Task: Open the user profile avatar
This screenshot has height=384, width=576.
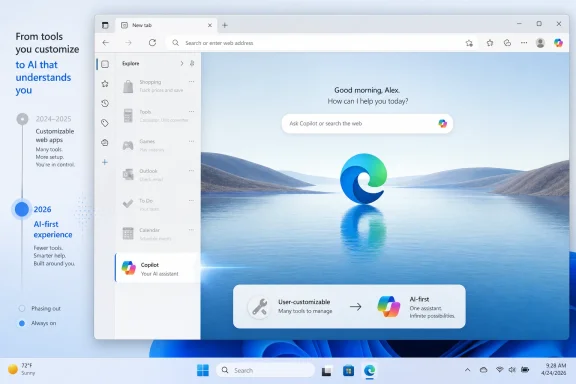Action: 540,43
